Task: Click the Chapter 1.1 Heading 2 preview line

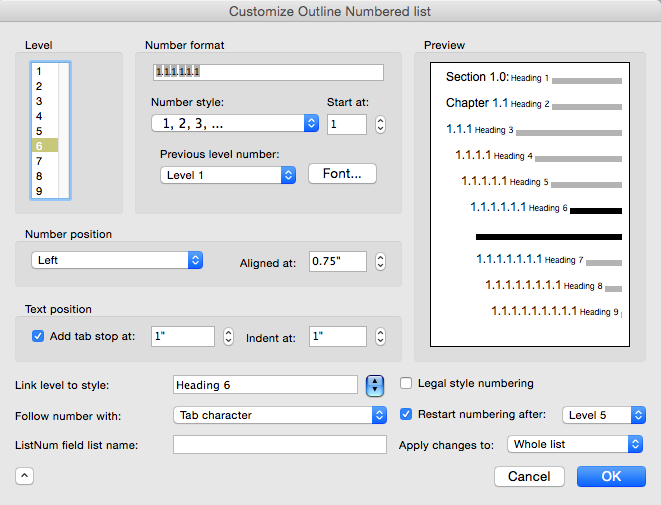Action: pyautogui.click(x=534, y=103)
